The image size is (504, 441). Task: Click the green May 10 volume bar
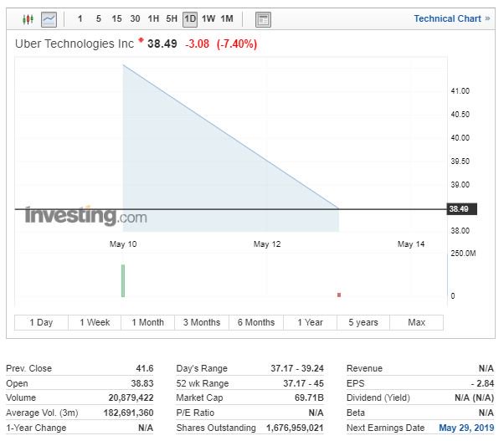pyautogui.click(x=123, y=280)
